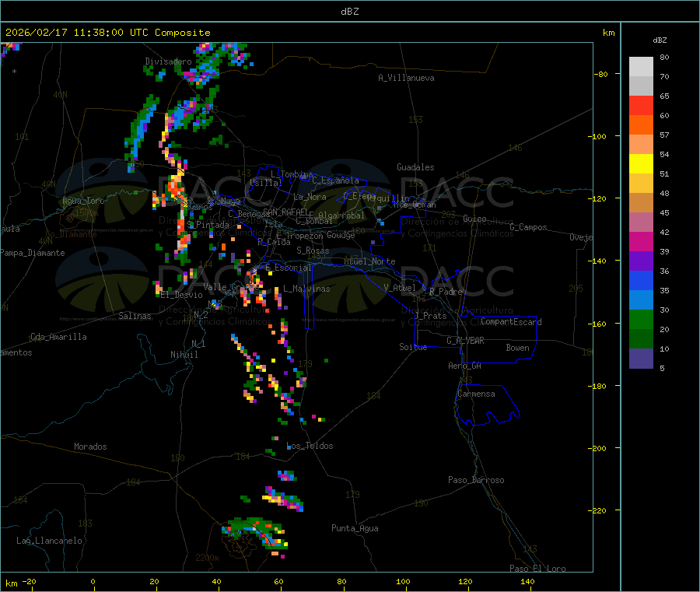This screenshot has width=700, height=592.
Task: Click the 'Agua_Toro' place label
Action: tap(83, 201)
